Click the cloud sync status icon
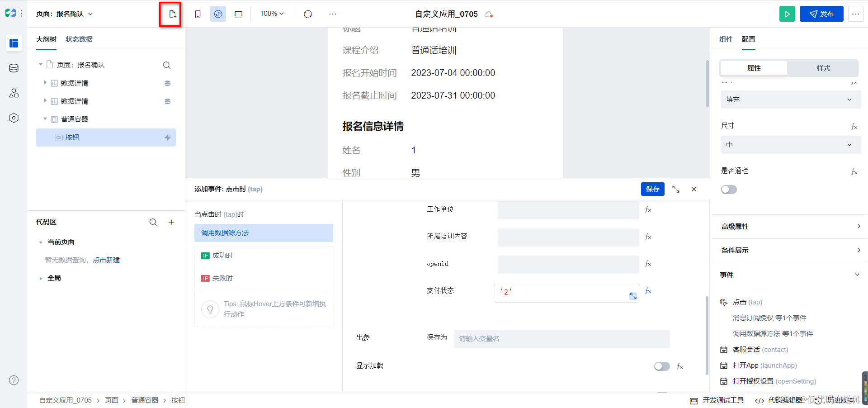 point(488,14)
